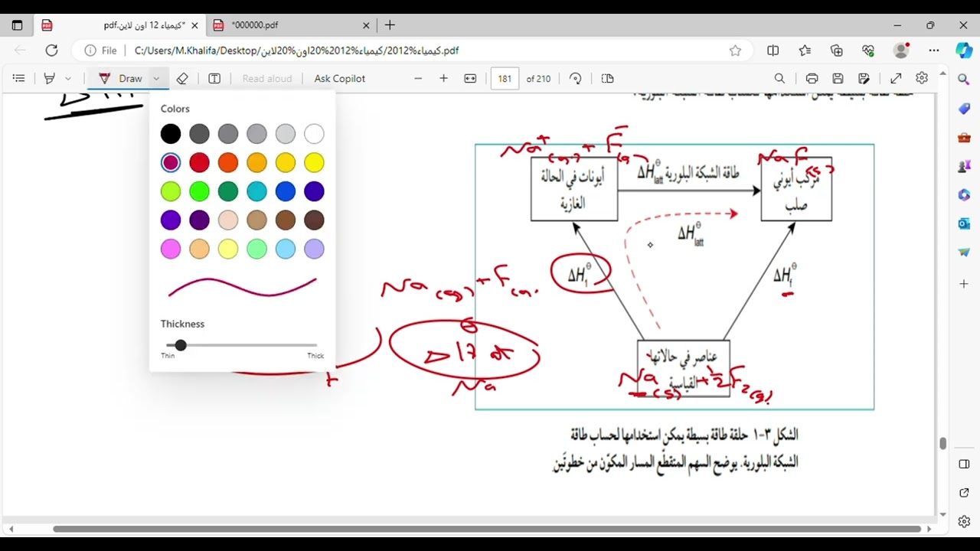Screen dimensions: 980x551
Task: Click the vertical scrollbar thumb
Action: tap(942, 444)
